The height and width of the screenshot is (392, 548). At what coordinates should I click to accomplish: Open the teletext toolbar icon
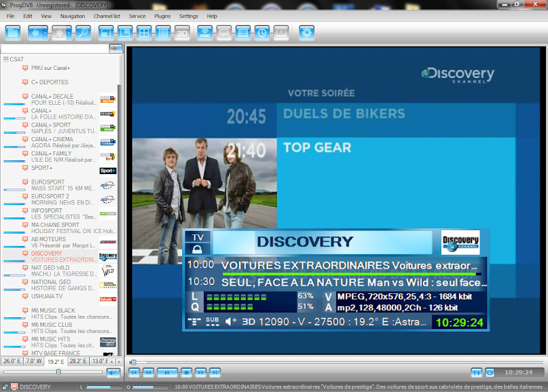[281, 33]
